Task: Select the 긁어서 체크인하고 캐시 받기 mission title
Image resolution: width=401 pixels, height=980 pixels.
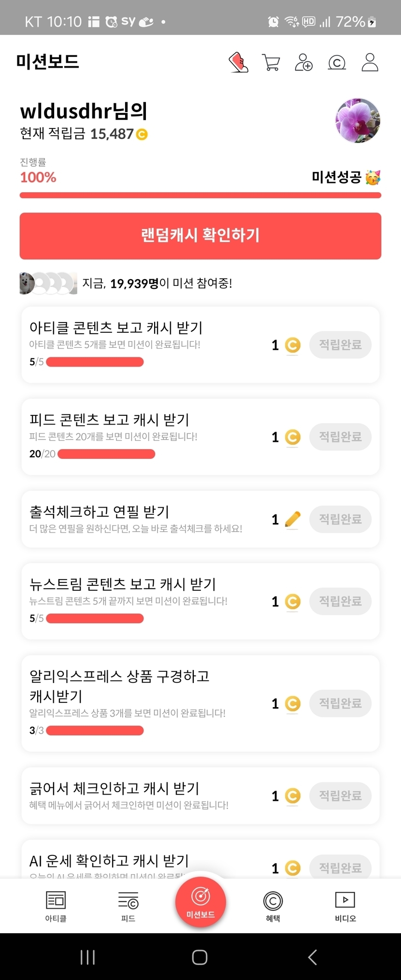Action: tap(115, 788)
